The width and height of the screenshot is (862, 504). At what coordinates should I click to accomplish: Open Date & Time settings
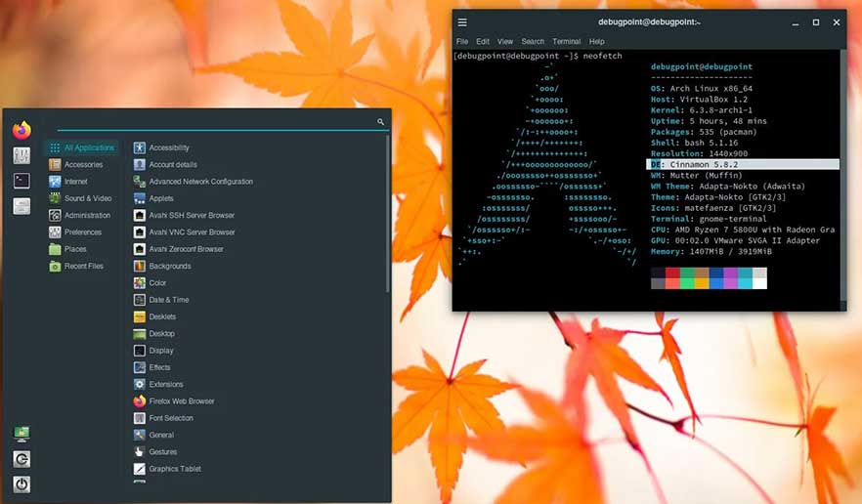[168, 300]
